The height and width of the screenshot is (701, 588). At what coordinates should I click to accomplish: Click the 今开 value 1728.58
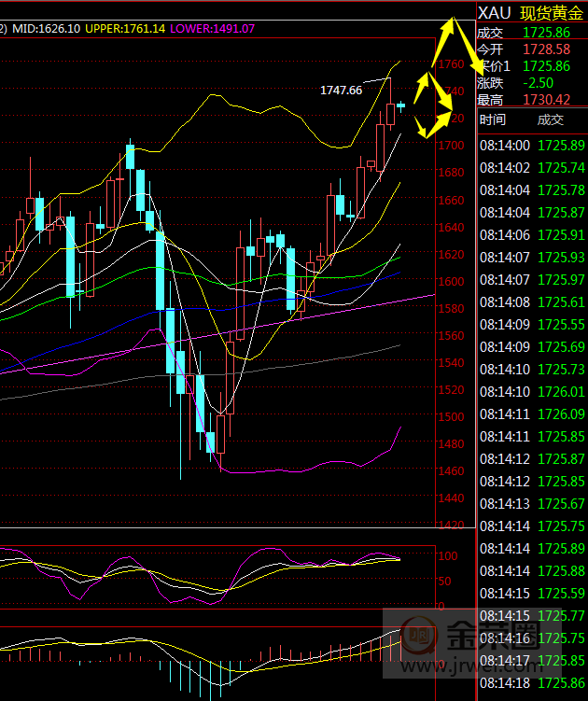546,49
